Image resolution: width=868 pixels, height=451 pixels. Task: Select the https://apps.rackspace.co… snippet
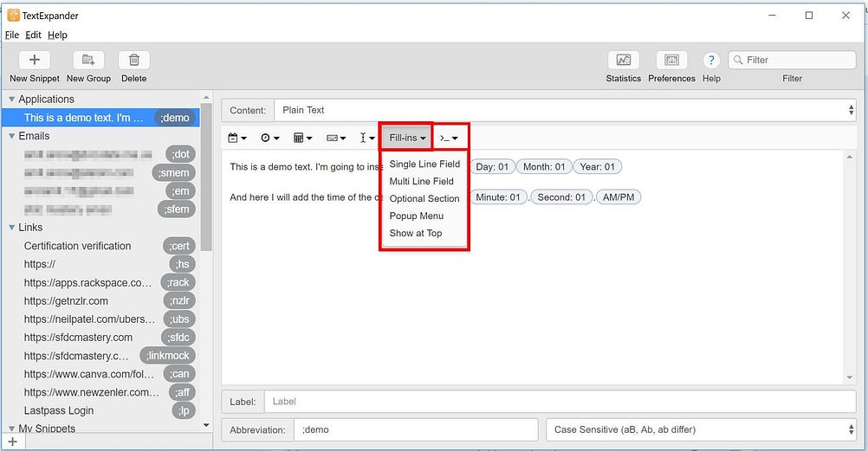click(x=100, y=282)
